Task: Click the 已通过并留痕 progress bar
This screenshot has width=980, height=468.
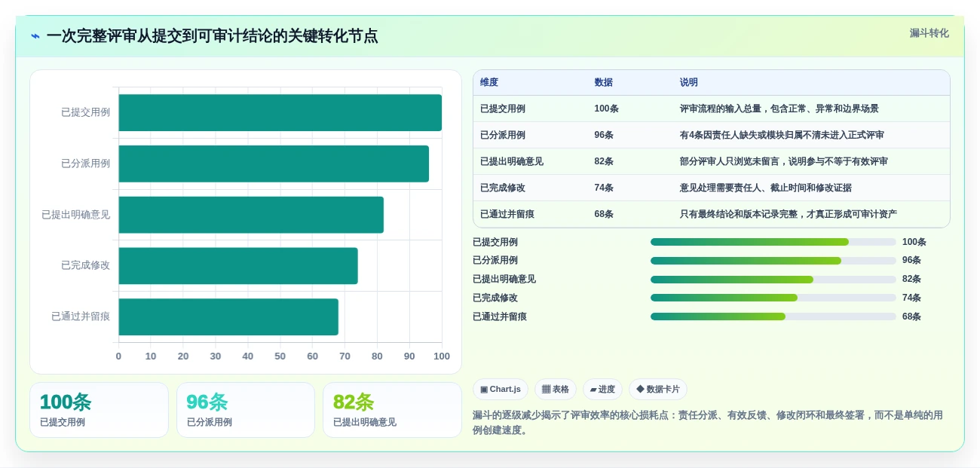Action: click(773, 317)
